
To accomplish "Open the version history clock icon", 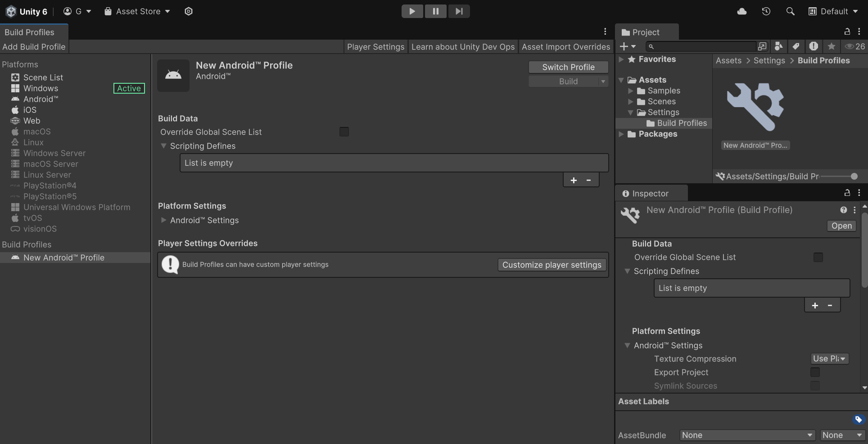I will coord(766,11).
